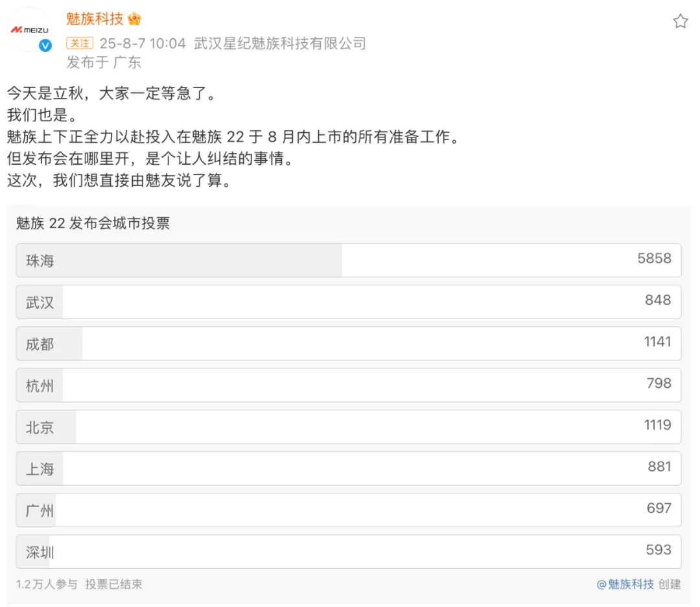The image size is (700, 607).
Task: Click the star favorite icon
Action: [681, 21]
